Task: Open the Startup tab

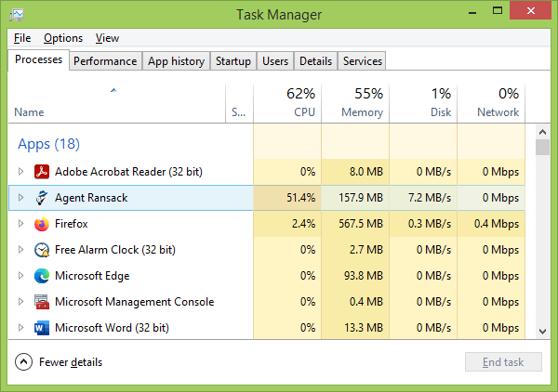Action: pos(233,61)
